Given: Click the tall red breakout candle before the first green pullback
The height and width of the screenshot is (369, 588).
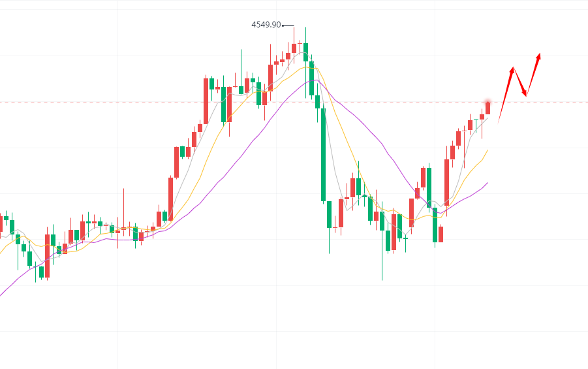Looking at the screenshot, I should [206, 101].
